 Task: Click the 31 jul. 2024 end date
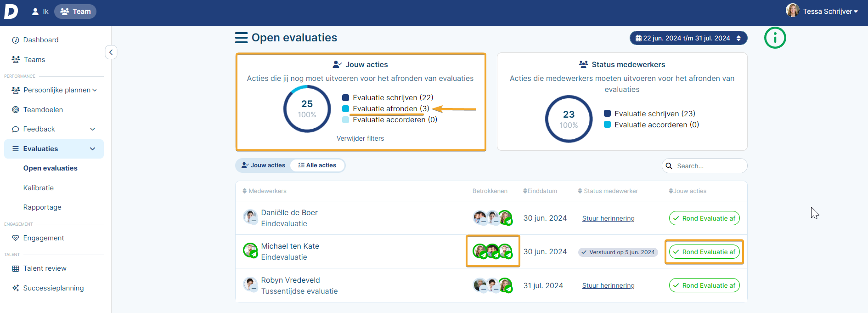[x=543, y=286]
